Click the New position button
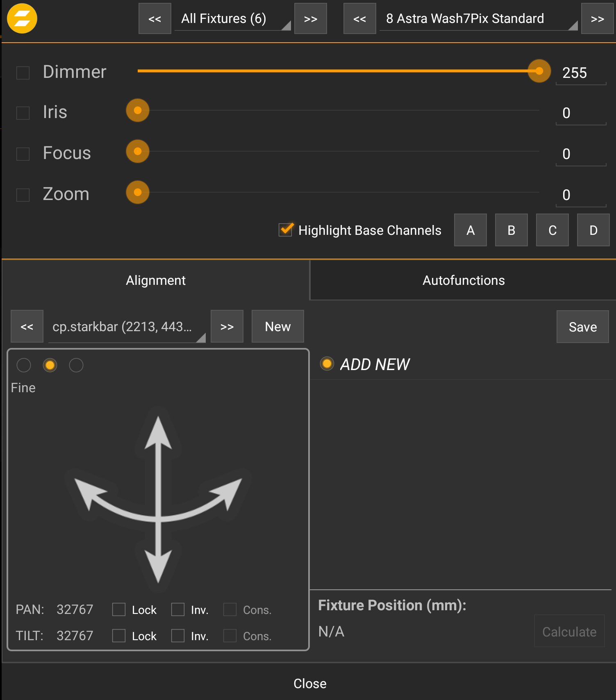This screenshot has height=700, width=616. (277, 327)
